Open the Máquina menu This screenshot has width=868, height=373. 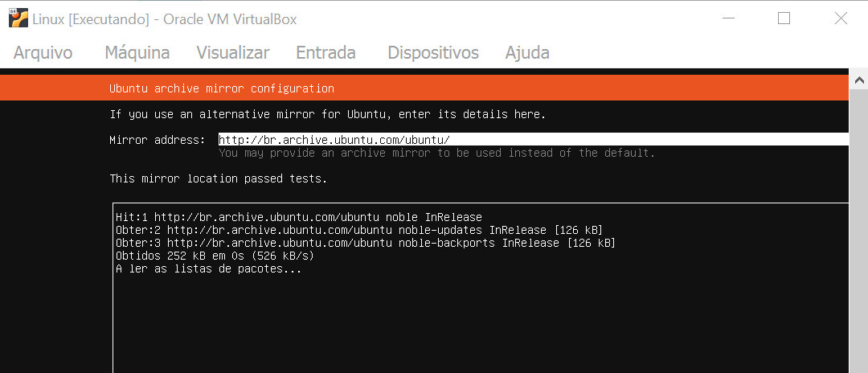pyautogui.click(x=137, y=53)
